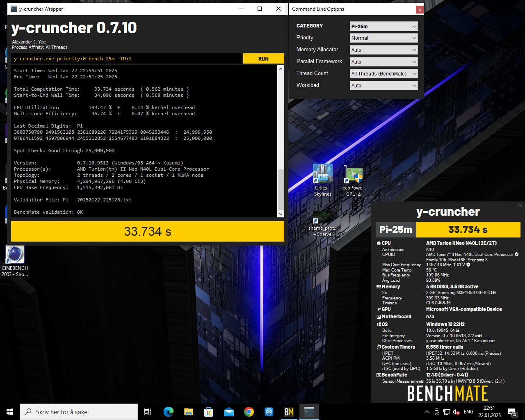Close the Command Line Options panel

click(x=419, y=9)
